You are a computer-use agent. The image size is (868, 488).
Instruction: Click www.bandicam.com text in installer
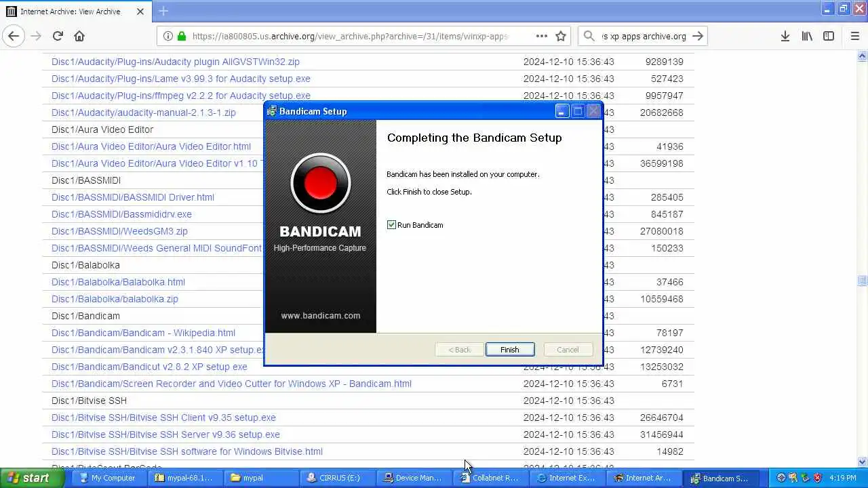[x=321, y=316]
